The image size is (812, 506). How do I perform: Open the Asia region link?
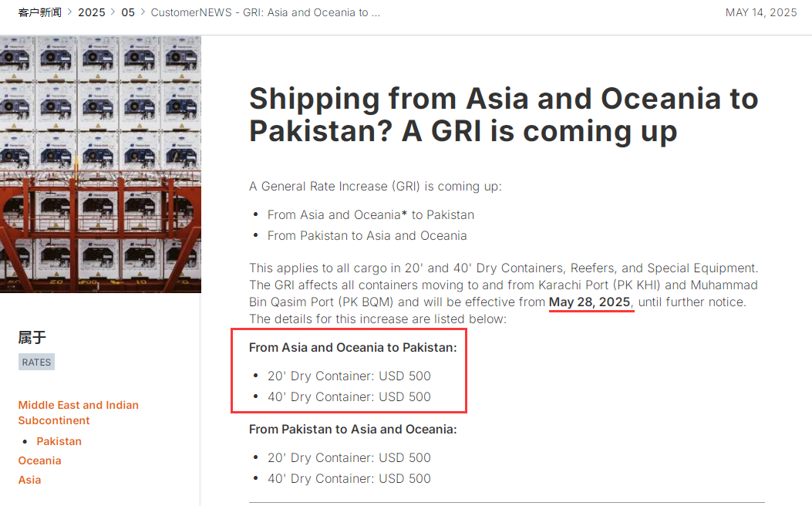29,480
